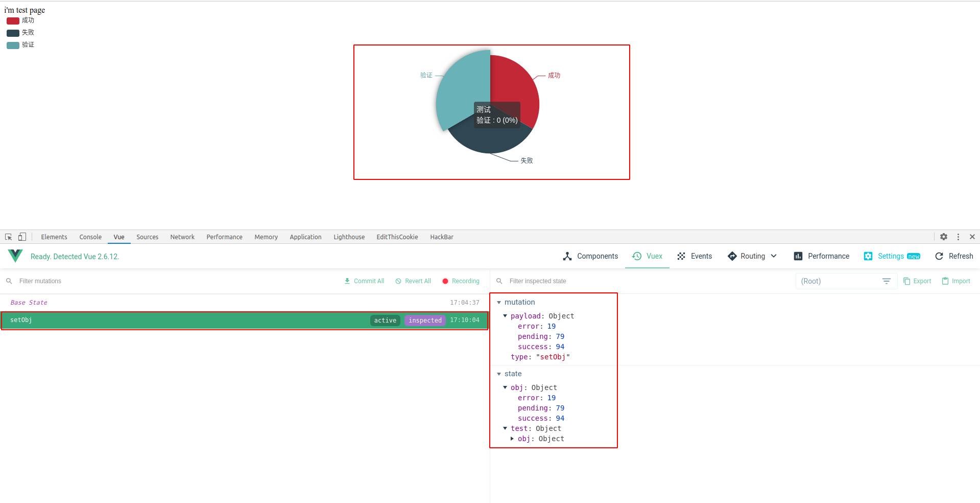Click the inspected badge on setObj
The image size is (980, 503).
click(x=425, y=321)
